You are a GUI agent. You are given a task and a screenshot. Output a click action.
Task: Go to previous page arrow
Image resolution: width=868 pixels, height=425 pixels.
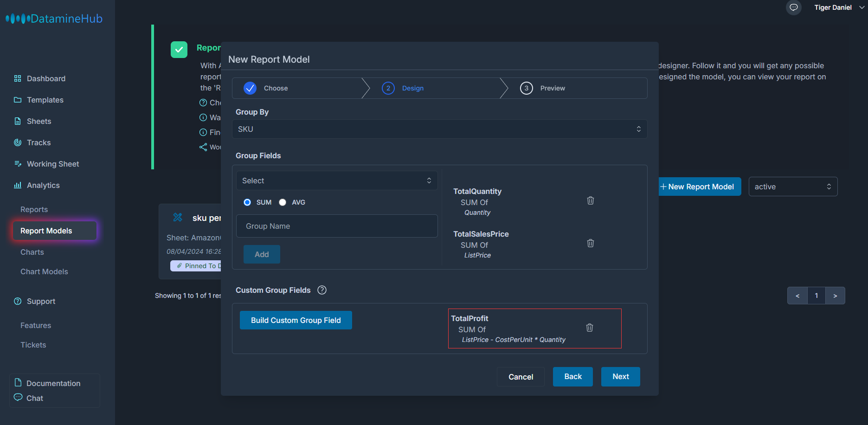[x=797, y=296]
